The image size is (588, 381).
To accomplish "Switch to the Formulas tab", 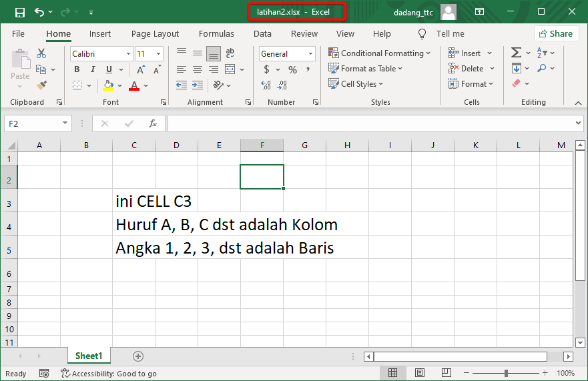I will 216,34.
